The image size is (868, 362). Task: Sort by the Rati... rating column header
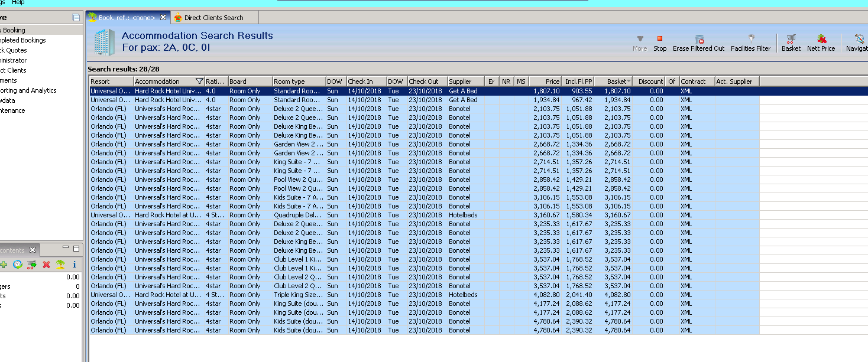click(216, 81)
